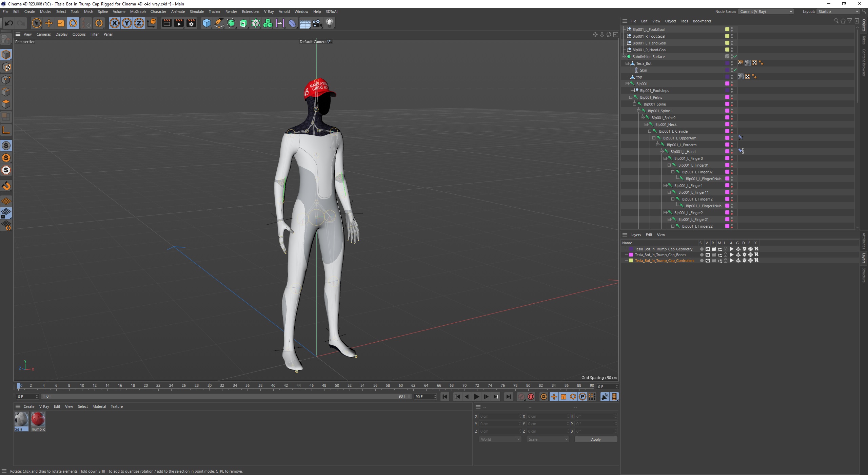868x475 pixels.
Task: Select the Live Selection tool
Action: click(x=36, y=23)
